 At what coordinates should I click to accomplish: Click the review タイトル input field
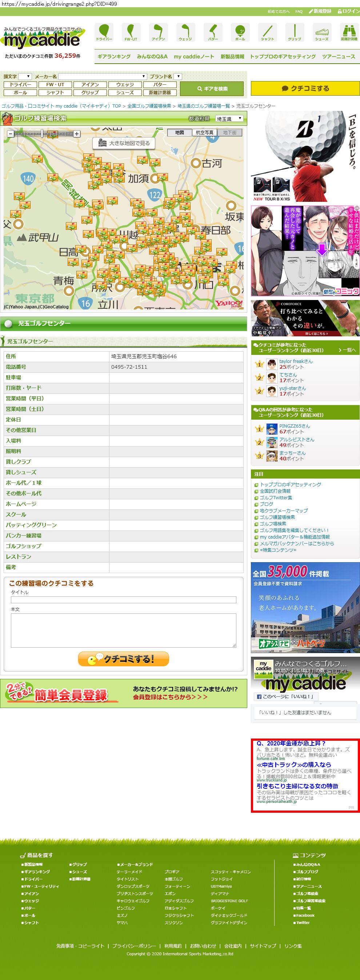point(123,600)
